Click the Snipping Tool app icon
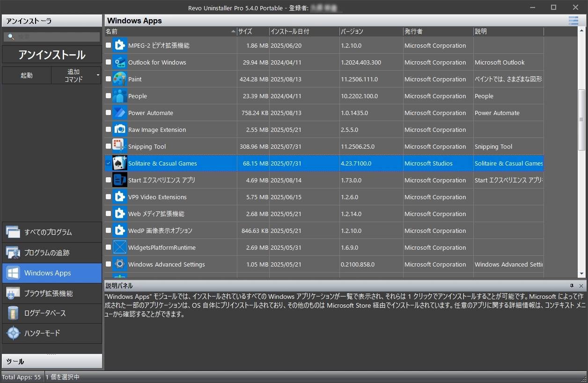Viewport: 588px width, 383px height. tap(120, 146)
